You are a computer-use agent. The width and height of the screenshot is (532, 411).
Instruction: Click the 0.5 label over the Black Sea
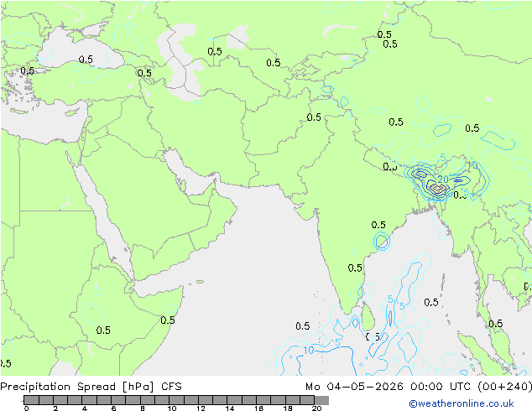coord(86,60)
